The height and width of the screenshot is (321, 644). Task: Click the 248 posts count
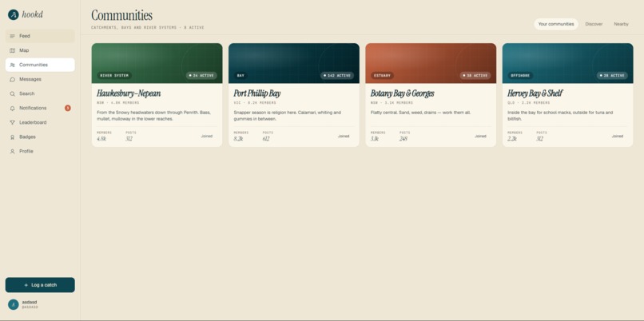click(403, 139)
